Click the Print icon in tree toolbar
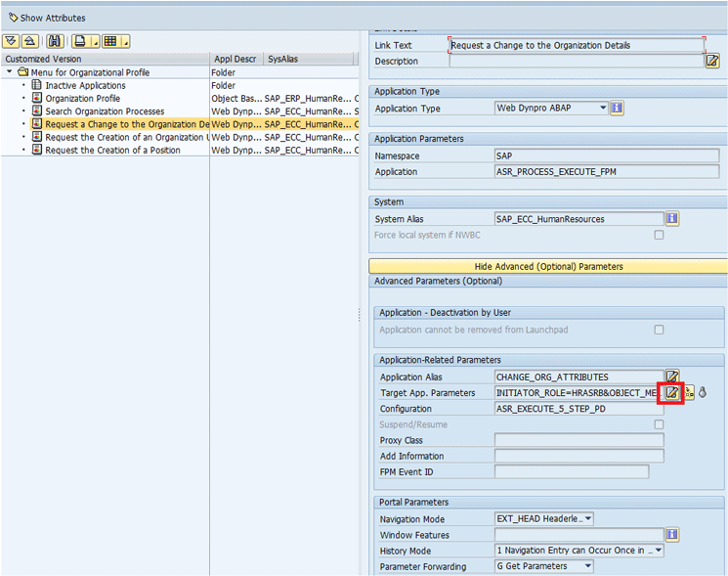This screenshot has width=728, height=576. 81,41
